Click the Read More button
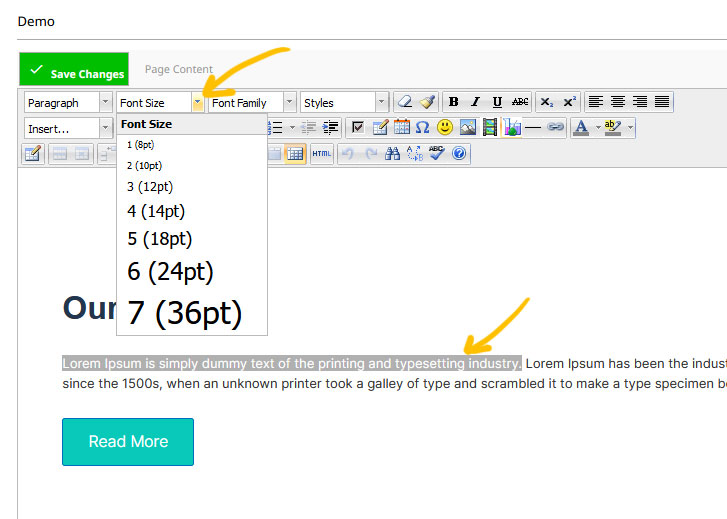This screenshot has width=727, height=519. 128,442
